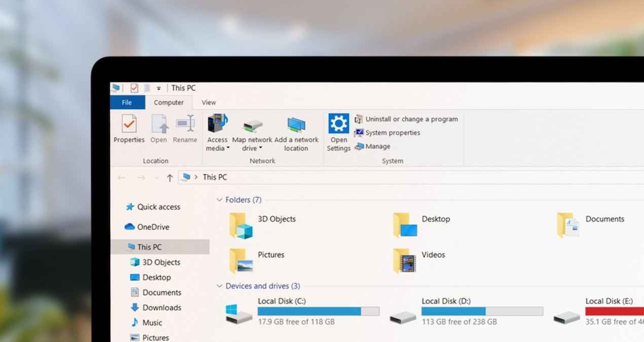Open the File menu

click(127, 102)
